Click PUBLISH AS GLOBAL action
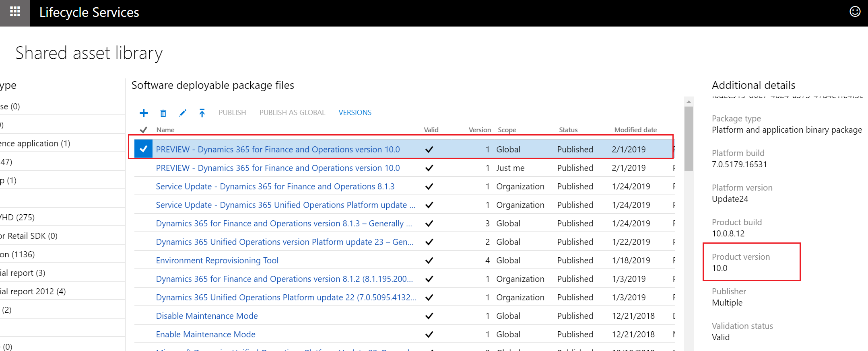868x351 pixels. (x=292, y=113)
